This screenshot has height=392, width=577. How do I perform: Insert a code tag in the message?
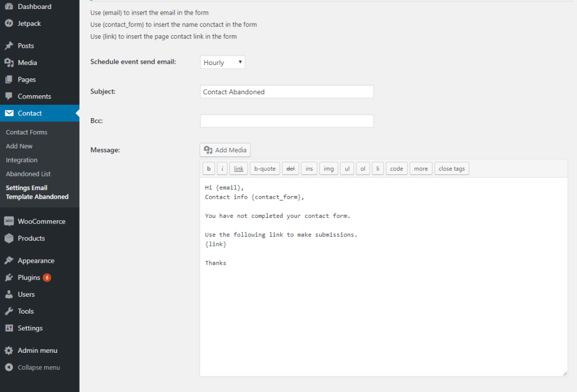point(397,168)
